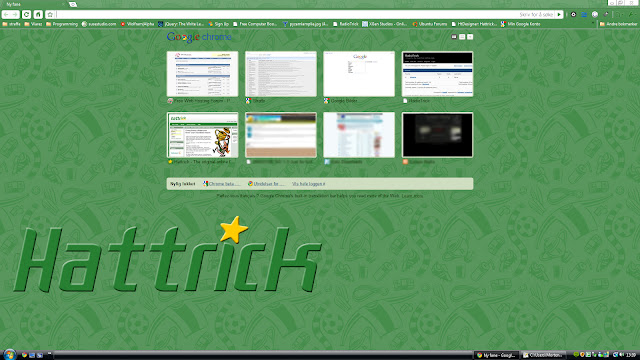The image size is (640, 360).
Task: Select the C:\Users\Morten taskbar button
Action: [x=543, y=355]
